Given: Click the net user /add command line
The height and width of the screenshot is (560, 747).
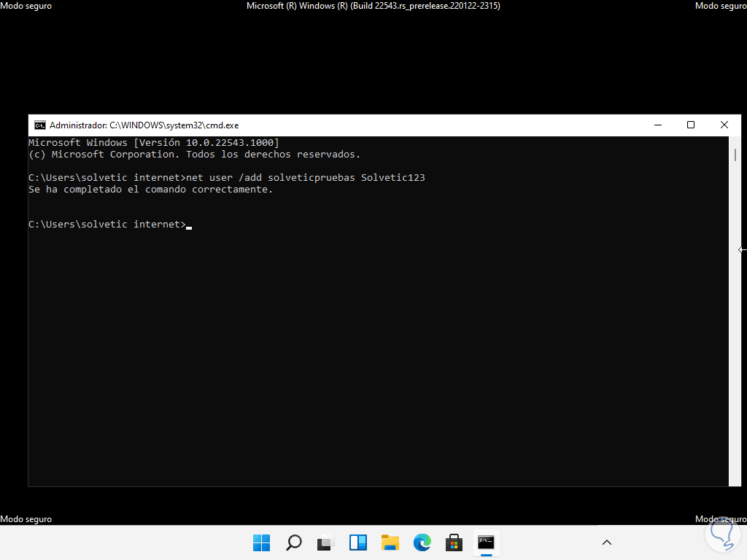Looking at the screenshot, I should pyautogui.click(x=226, y=178).
